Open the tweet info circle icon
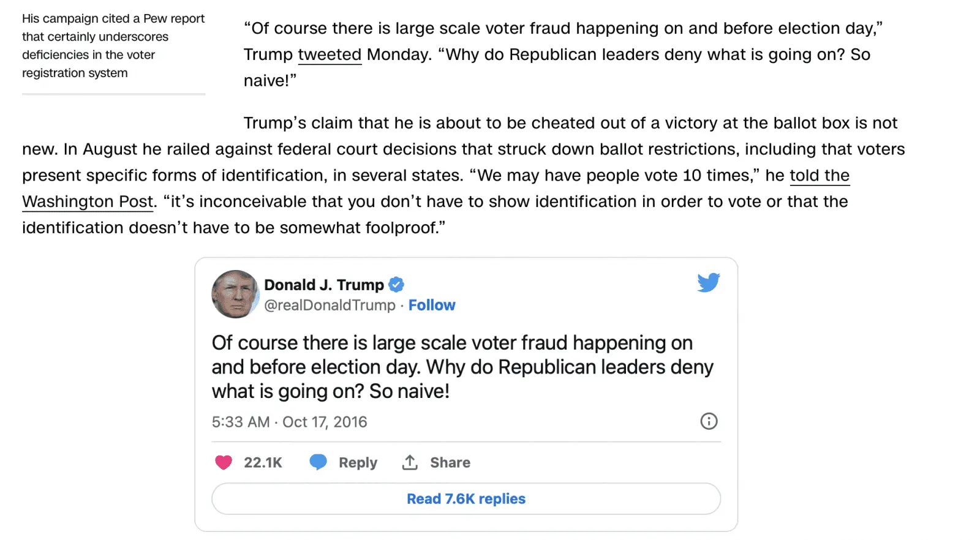The height and width of the screenshot is (540, 980). pos(709,421)
